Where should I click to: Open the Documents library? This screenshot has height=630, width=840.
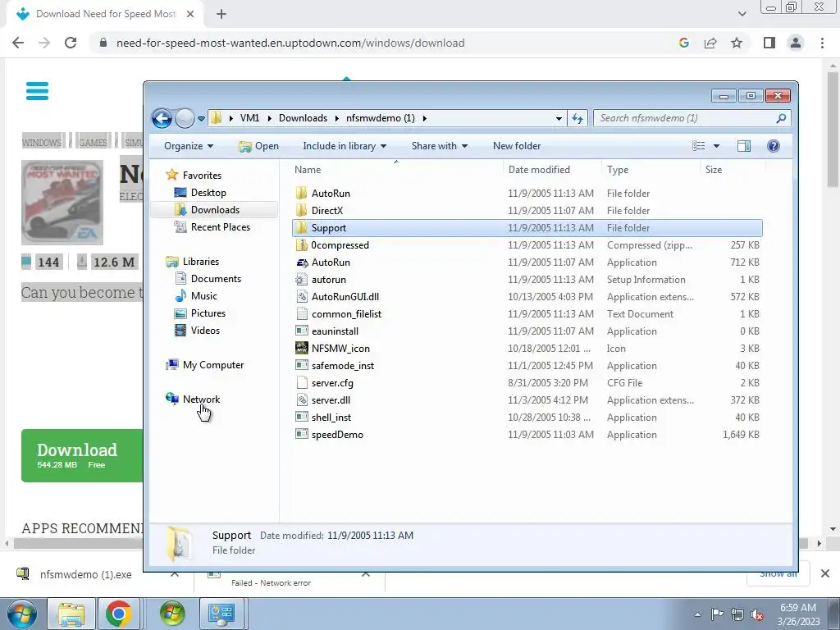click(x=216, y=279)
